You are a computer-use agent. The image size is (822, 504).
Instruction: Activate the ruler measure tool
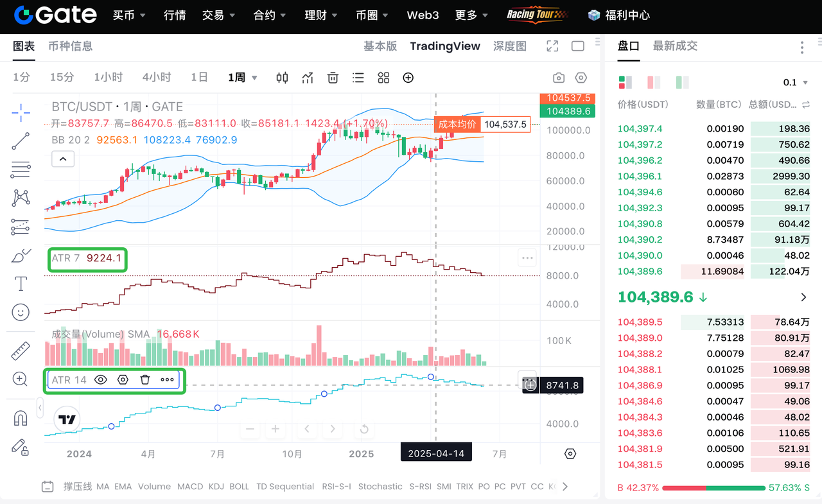[x=21, y=351]
